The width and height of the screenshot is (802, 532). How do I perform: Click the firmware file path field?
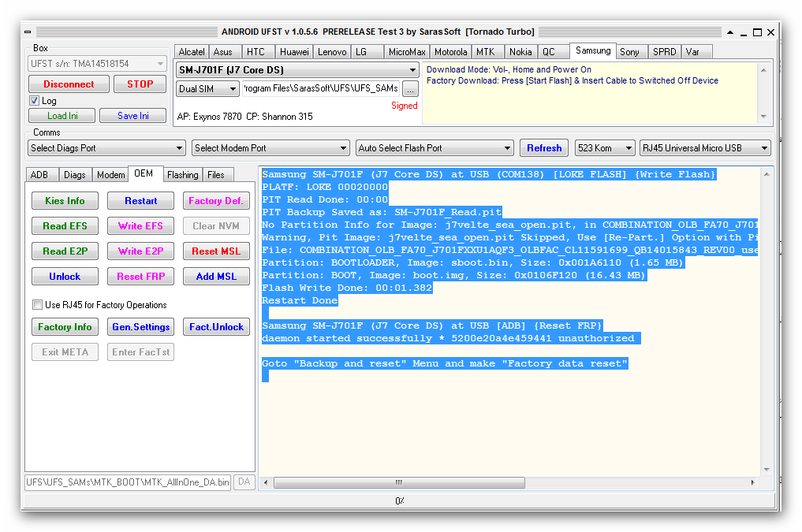[321, 89]
